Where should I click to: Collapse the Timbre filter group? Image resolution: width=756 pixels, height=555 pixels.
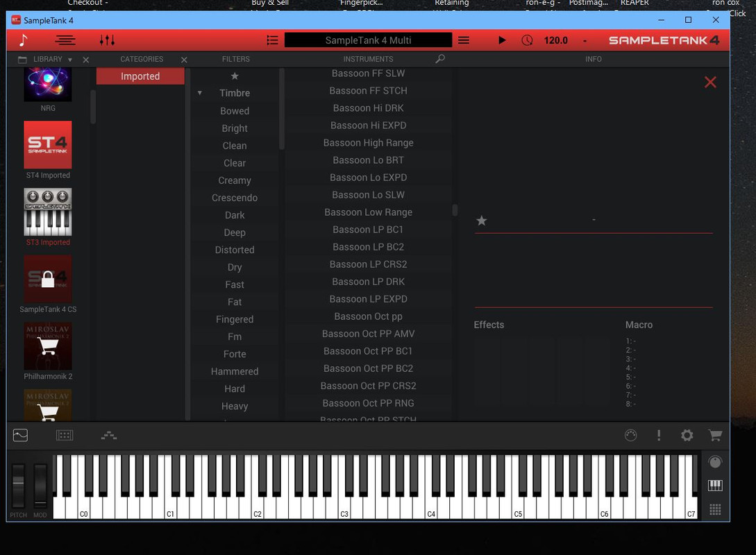tap(200, 93)
